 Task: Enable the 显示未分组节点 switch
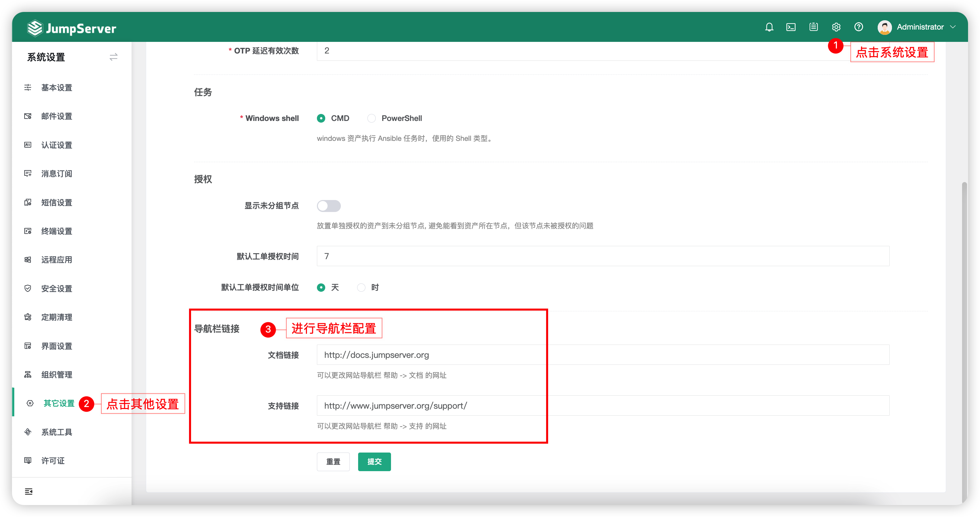coord(329,206)
